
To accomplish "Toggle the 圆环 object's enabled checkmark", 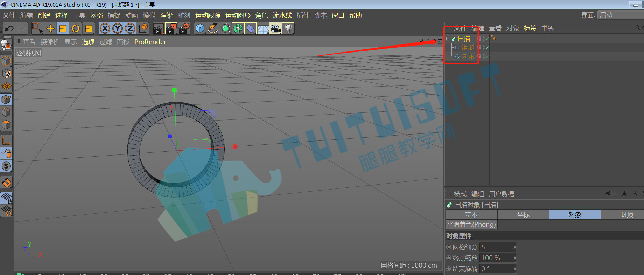I will pyautogui.click(x=487, y=56).
